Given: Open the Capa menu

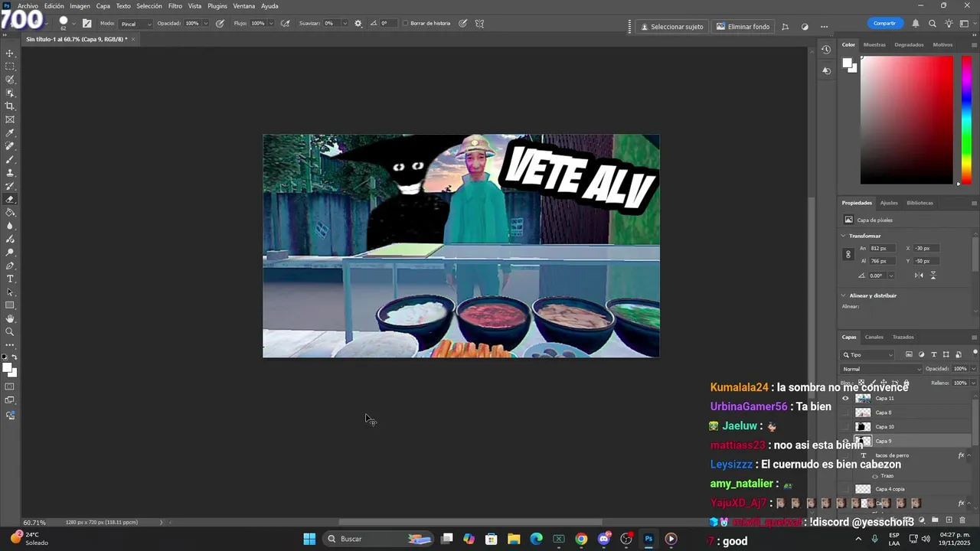Looking at the screenshot, I should [x=103, y=6].
